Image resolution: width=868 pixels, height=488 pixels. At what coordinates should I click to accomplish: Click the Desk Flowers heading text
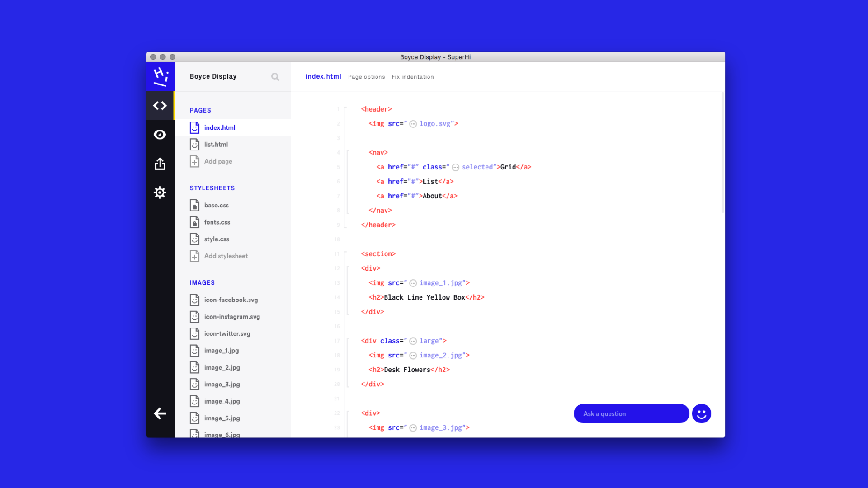[407, 370]
